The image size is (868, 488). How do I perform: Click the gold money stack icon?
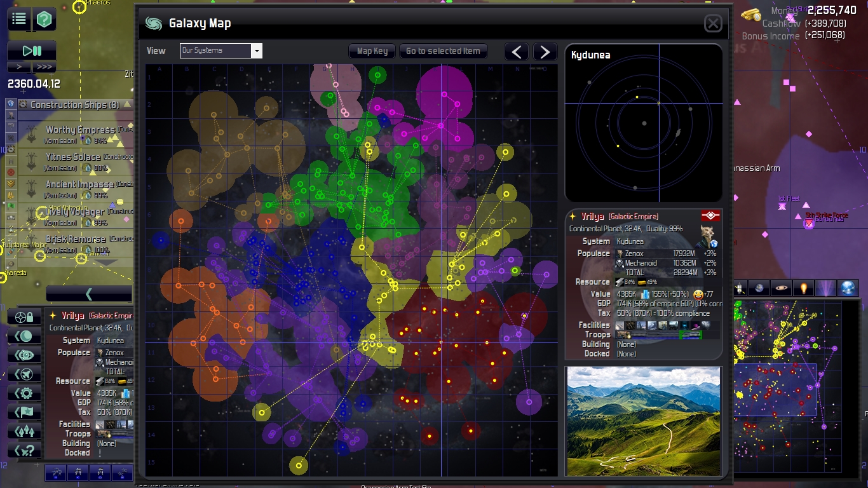(x=751, y=14)
